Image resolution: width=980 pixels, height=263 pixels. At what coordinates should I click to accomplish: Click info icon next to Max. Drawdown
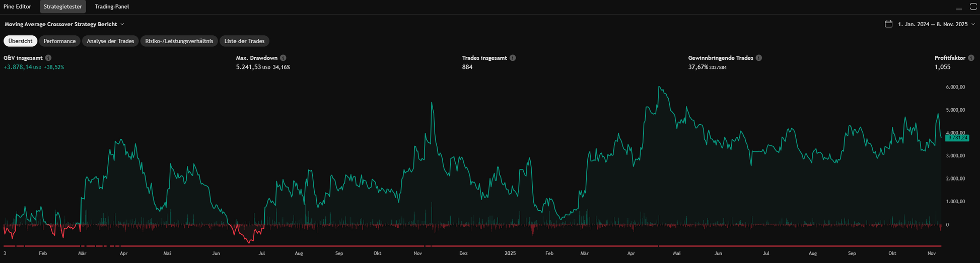pos(283,58)
